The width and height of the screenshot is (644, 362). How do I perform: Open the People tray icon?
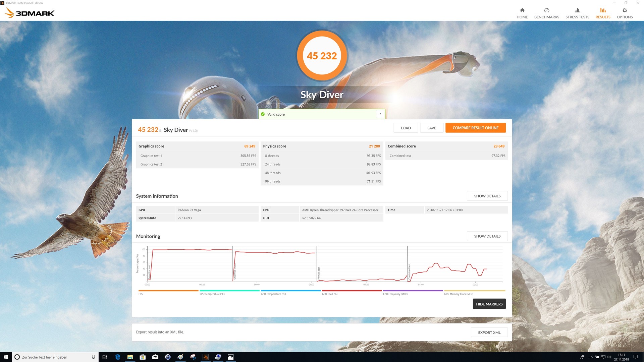[582, 357]
